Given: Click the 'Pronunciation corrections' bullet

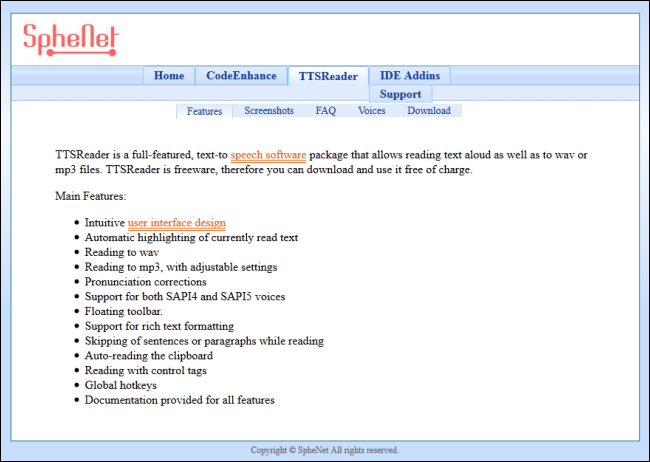Looking at the screenshot, I should pos(146,282).
